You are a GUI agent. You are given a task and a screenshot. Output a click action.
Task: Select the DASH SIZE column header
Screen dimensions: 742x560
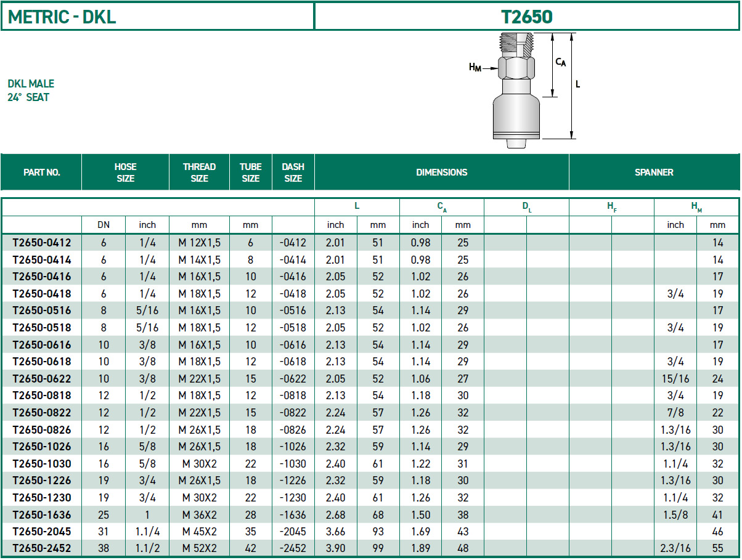click(x=293, y=172)
